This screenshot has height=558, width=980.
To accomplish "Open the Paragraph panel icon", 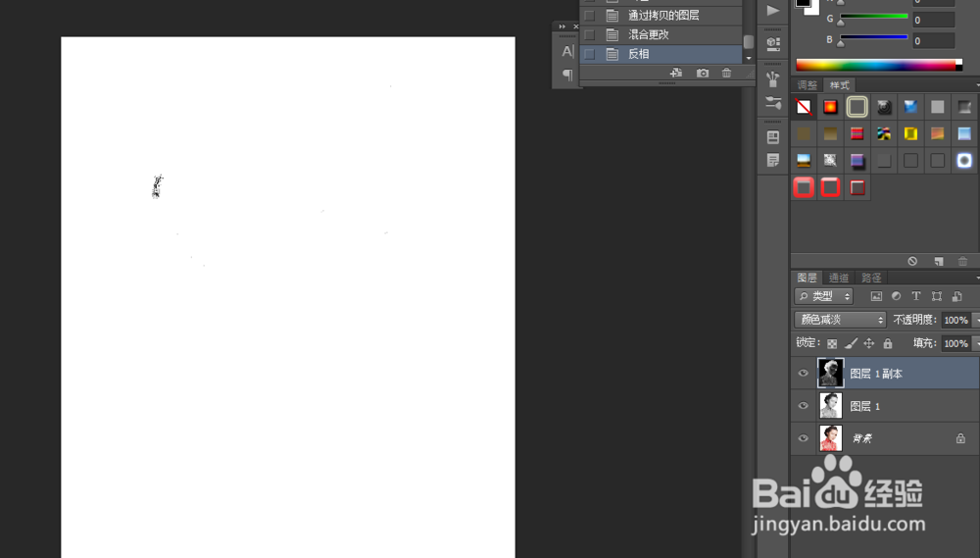I will pos(567,75).
